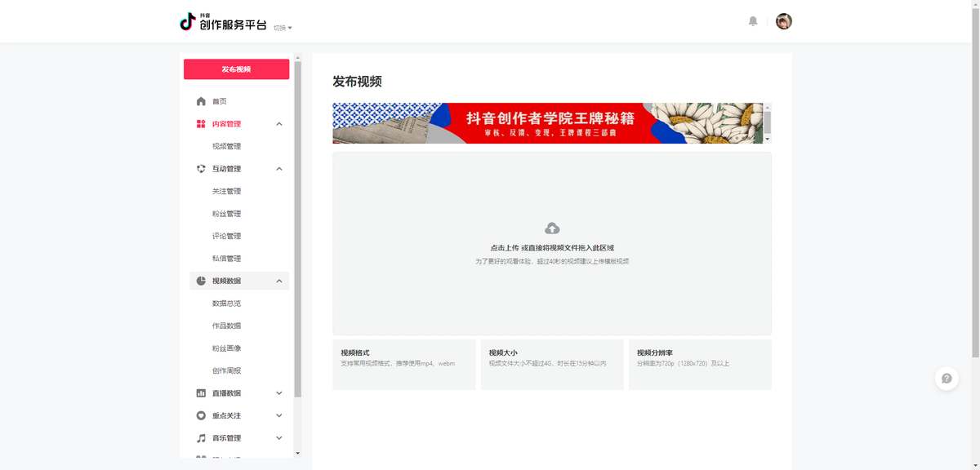The height and width of the screenshot is (470, 980).
Task: Collapse the 内容管理 section chevron
Action: pos(279,124)
